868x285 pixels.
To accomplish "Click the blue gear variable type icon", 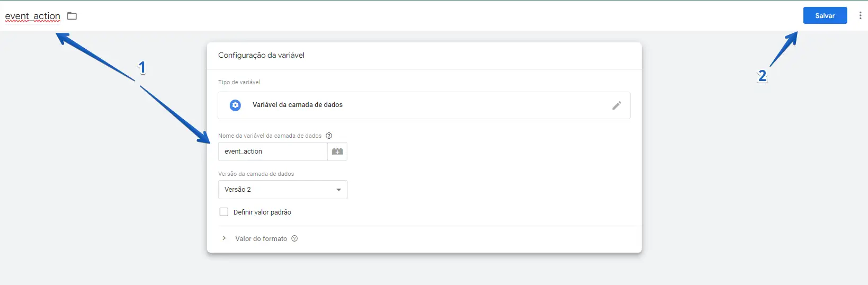I will coord(235,105).
